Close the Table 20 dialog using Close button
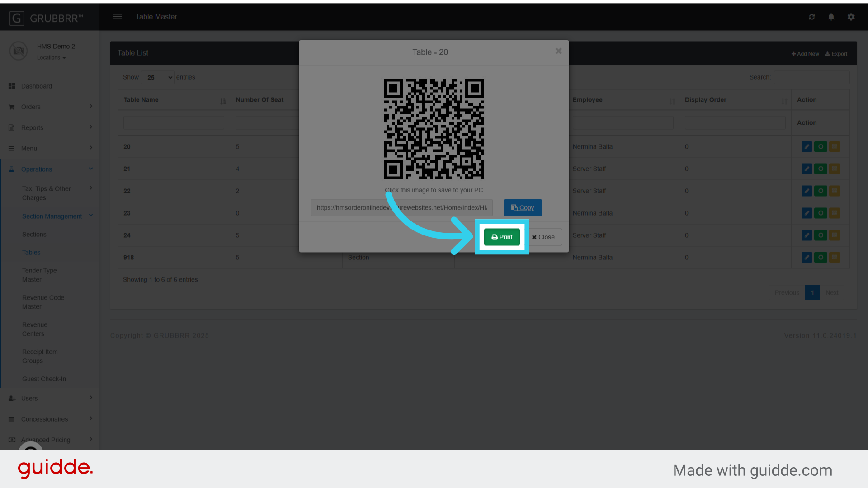 pyautogui.click(x=543, y=237)
